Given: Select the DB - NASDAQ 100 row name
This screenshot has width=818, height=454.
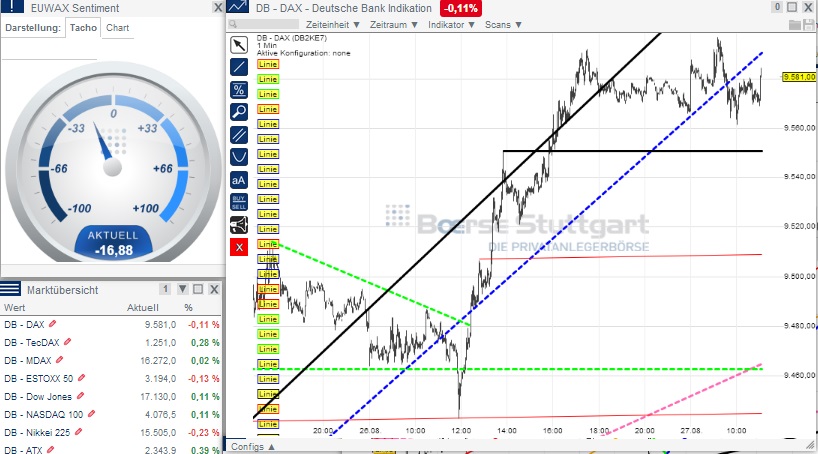Looking at the screenshot, I should tap(43, 414).
